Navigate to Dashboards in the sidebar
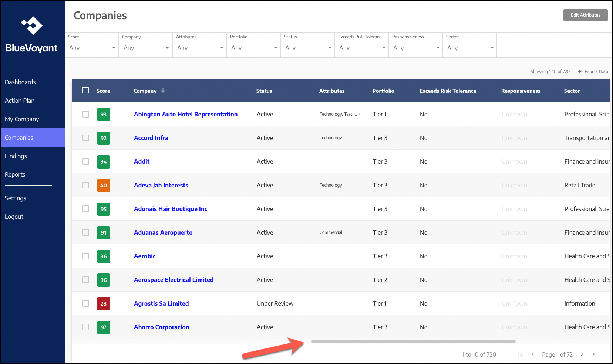The width and height of the screenshot is (613, 364). point(20,82)
